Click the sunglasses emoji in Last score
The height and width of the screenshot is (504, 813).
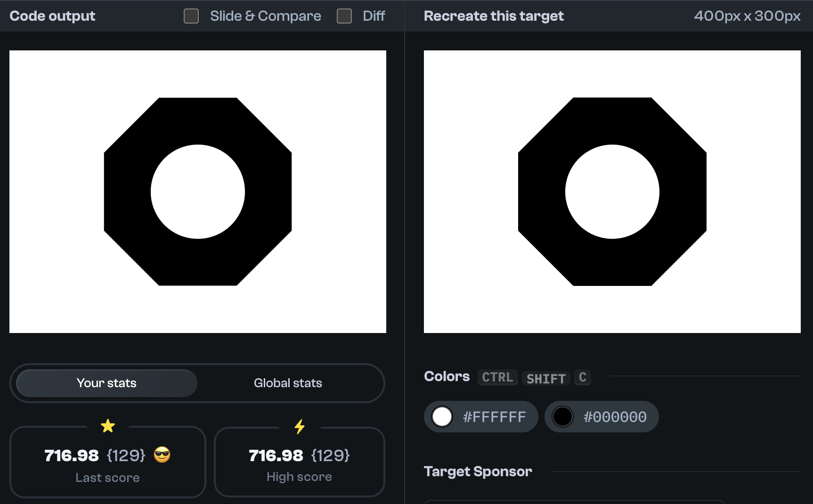pyautogui.click(x=162, y=455)
